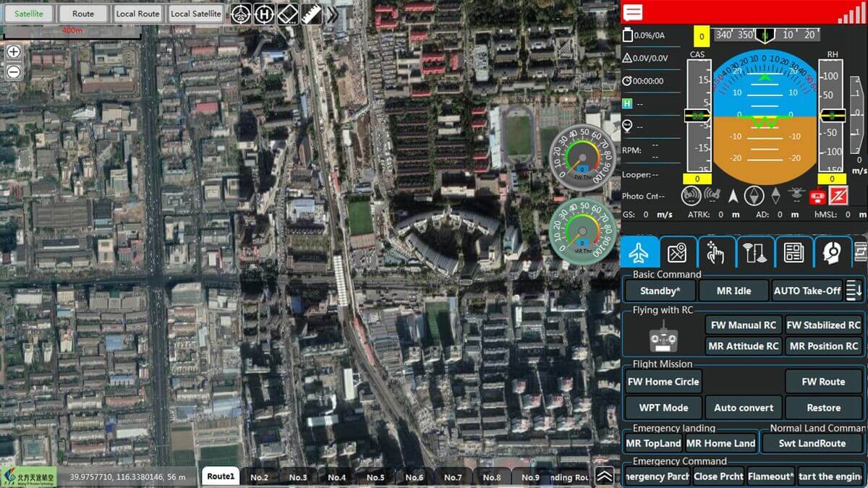Click the grey diamond compass icon
Viewport: 868px width, 488px height.
click(775, 195)
